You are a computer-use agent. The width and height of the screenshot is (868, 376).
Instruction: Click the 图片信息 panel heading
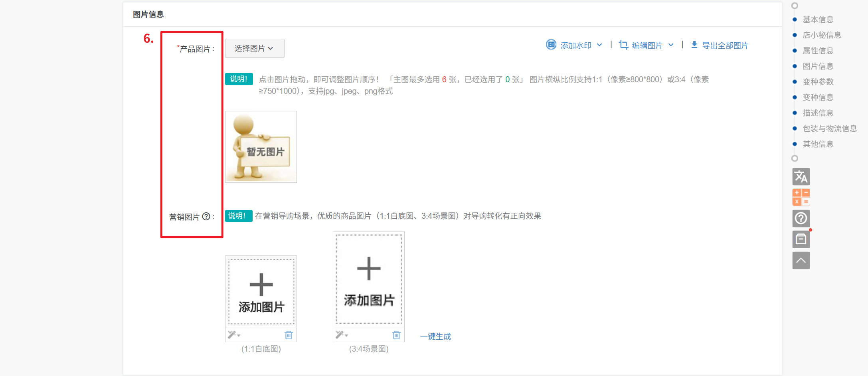(148, 14)
